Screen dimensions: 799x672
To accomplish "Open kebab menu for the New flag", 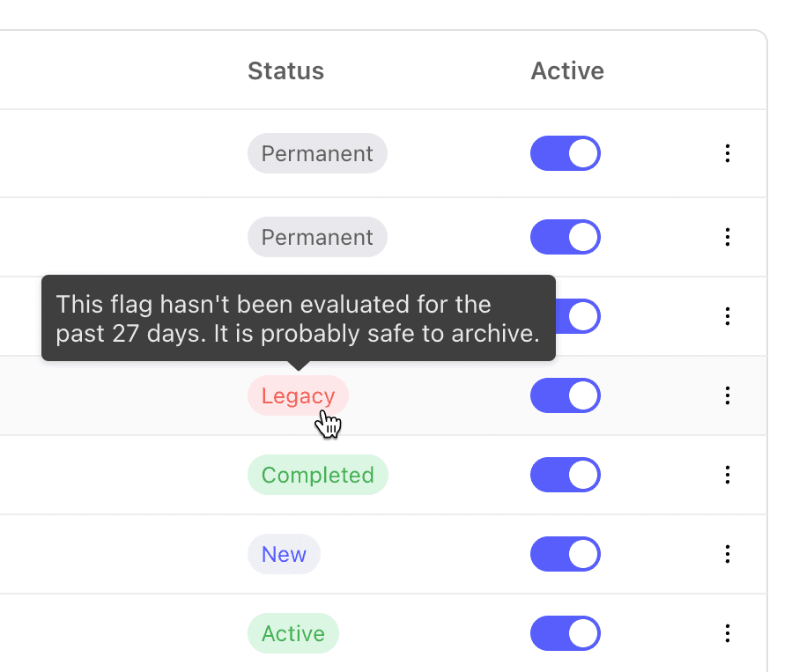I will click(727, 554).
